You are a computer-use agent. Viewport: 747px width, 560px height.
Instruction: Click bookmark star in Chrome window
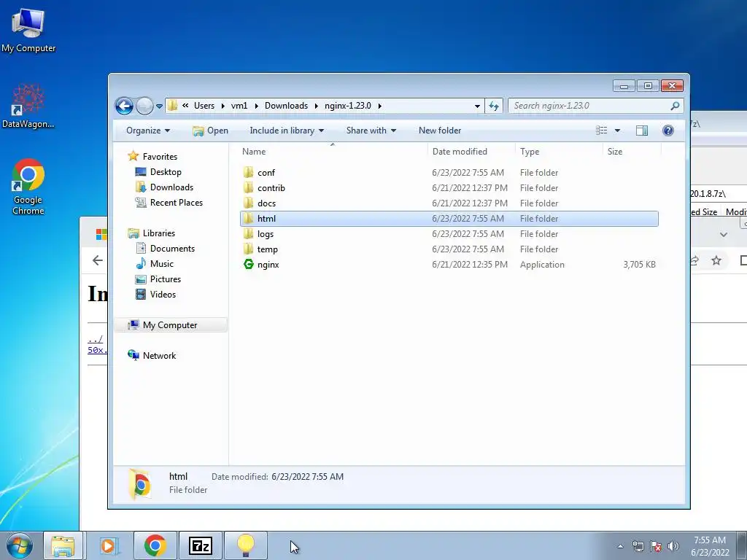[x=716, y=260]
